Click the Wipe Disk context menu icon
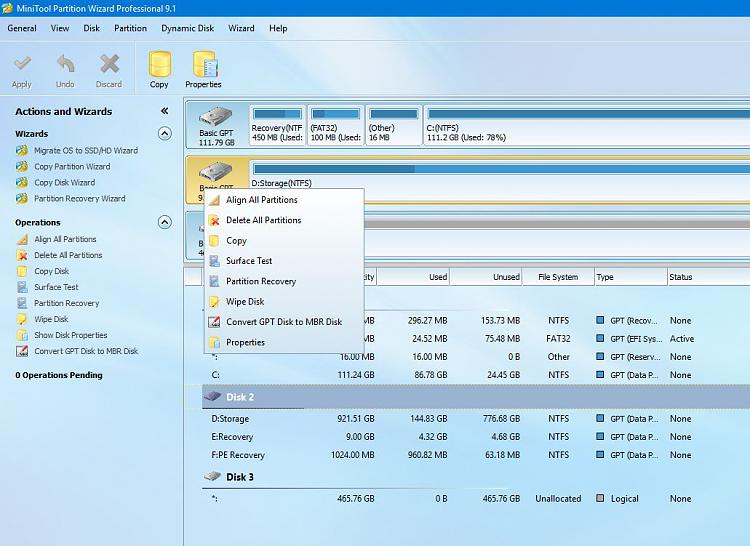This screenshot has height=546, width=750. point(215,302)
